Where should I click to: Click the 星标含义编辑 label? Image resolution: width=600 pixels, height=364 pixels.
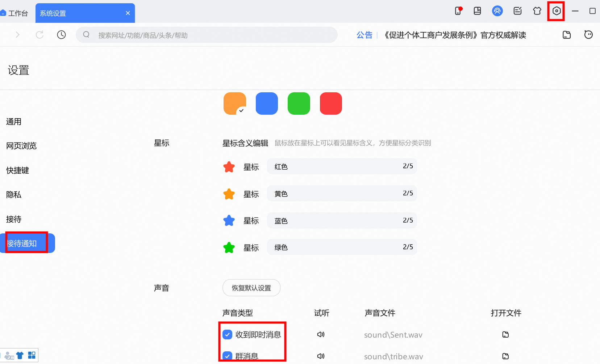[245, 143]
